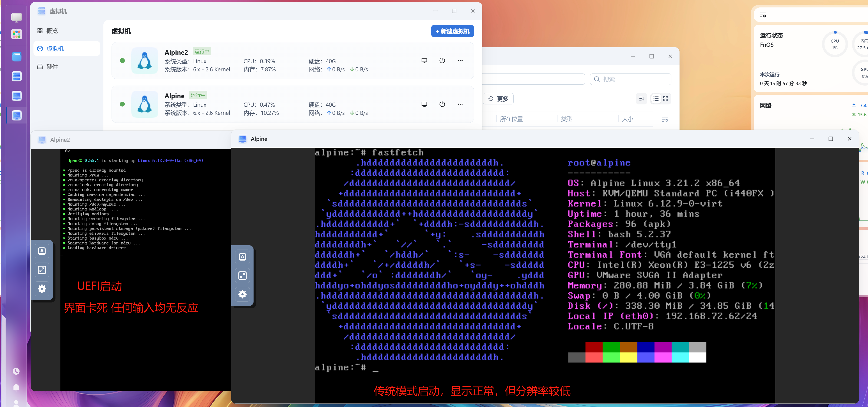The height and width of the screenshot is (407, 868).
Task: Click the notification bell icon in dock
Action: [16, 387]
